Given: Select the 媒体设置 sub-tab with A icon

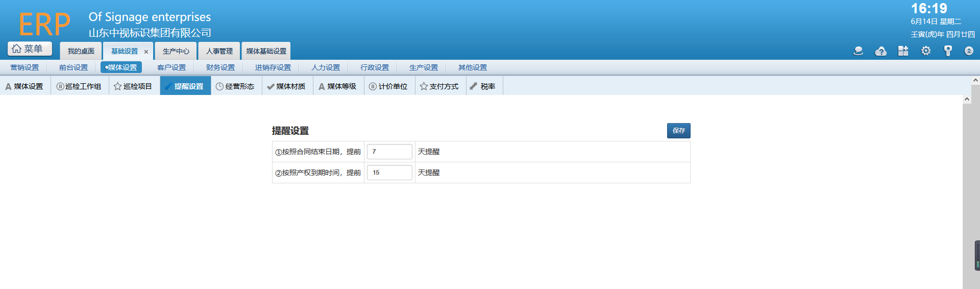Looking at the screenshot, I should 25,86.
